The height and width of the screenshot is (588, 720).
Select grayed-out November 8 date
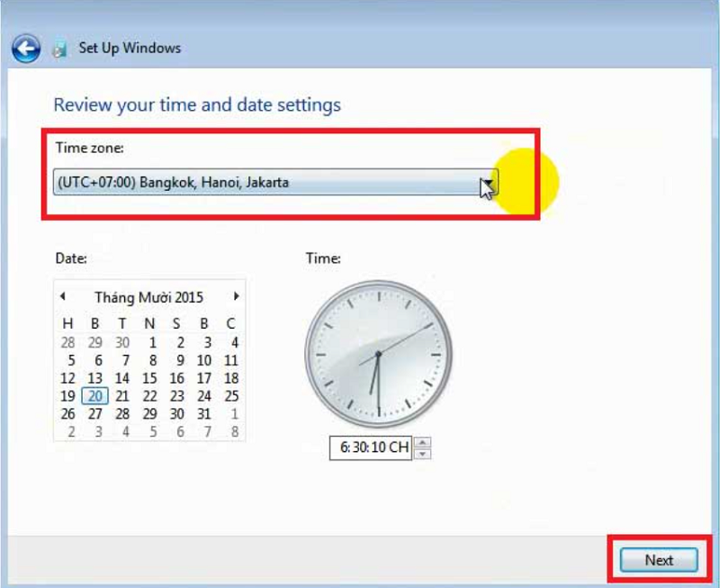(x=235, y=432)
